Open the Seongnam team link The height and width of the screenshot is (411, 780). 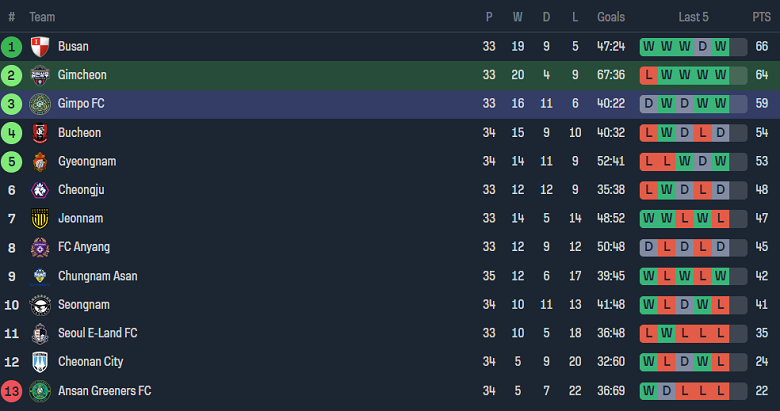(83, 305)
